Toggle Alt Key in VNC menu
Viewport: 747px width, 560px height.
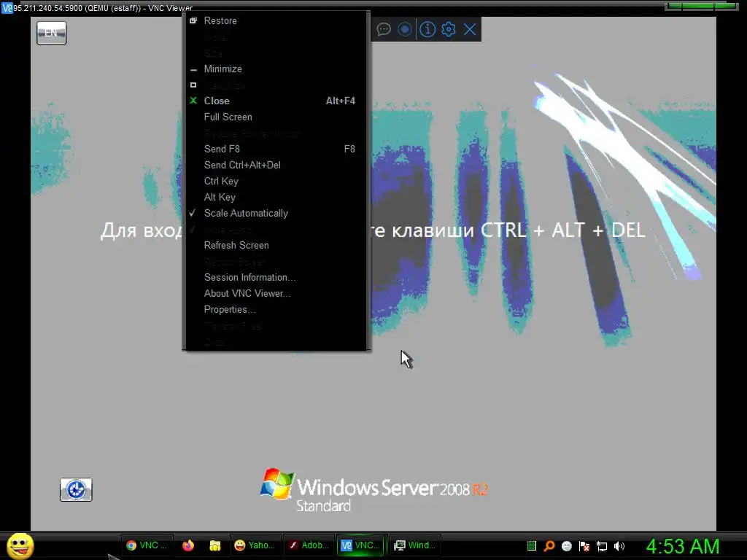point(276,197)
